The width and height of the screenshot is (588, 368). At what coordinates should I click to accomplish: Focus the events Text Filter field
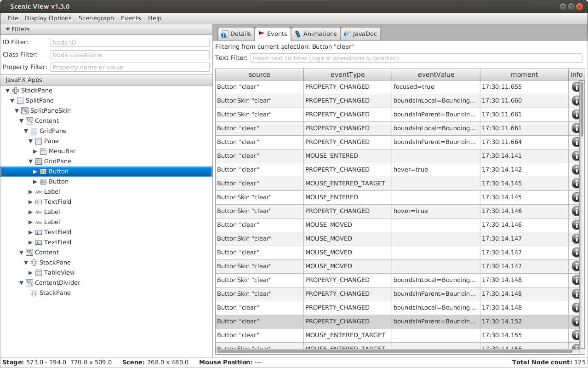pos(417,58)
